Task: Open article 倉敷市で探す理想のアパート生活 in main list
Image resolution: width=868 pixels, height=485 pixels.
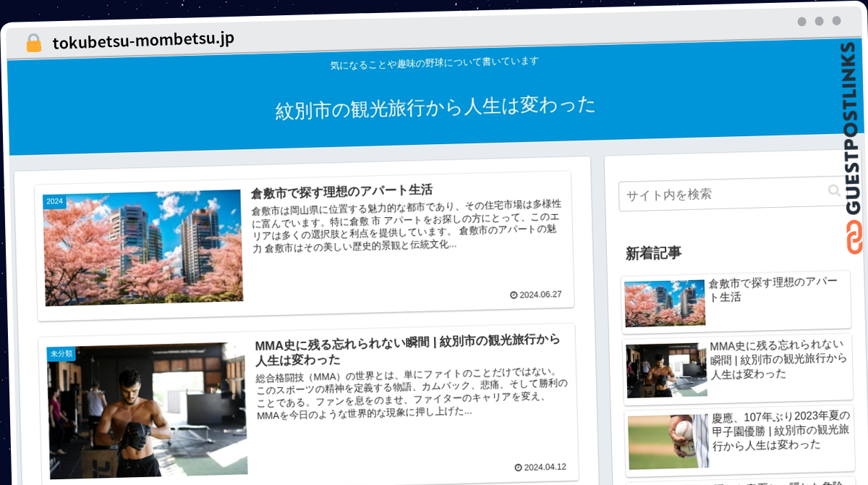Action: 341,192
